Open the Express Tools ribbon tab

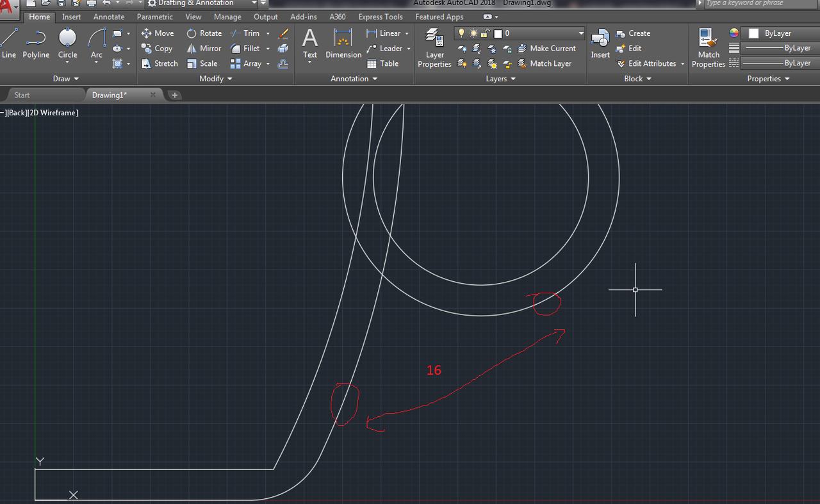click(x=380, y=17)
